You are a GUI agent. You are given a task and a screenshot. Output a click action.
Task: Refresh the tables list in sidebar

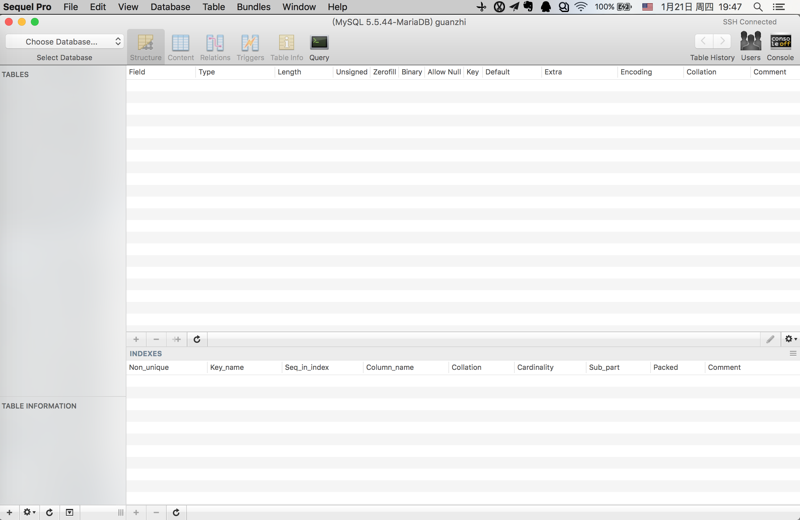point(49,512)
